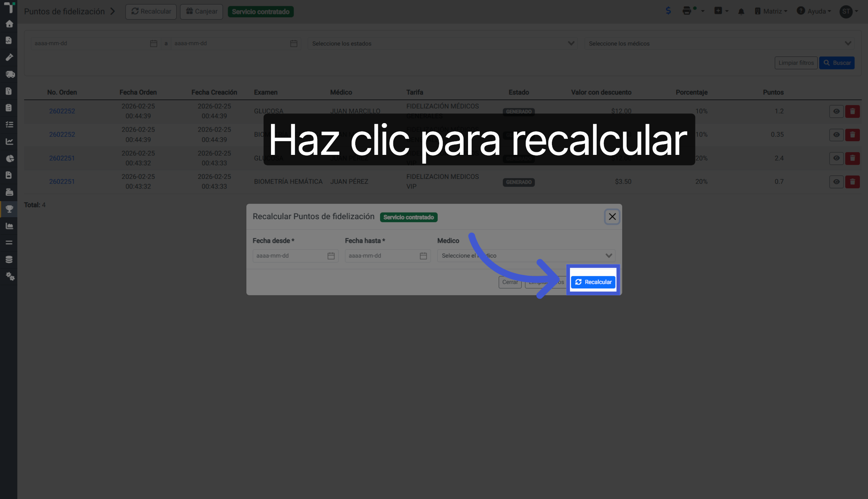868x499 pixels.
Task: Click the blue Recalcular button in dialog
Action: (593, 282)
